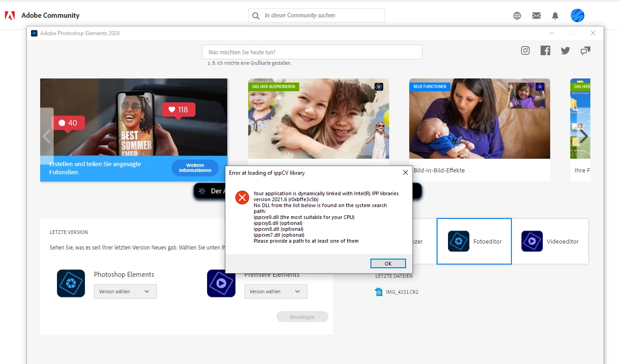
Task: Open the 'Neue Funktionen' mother and baby card
Action: click(479, 119)
